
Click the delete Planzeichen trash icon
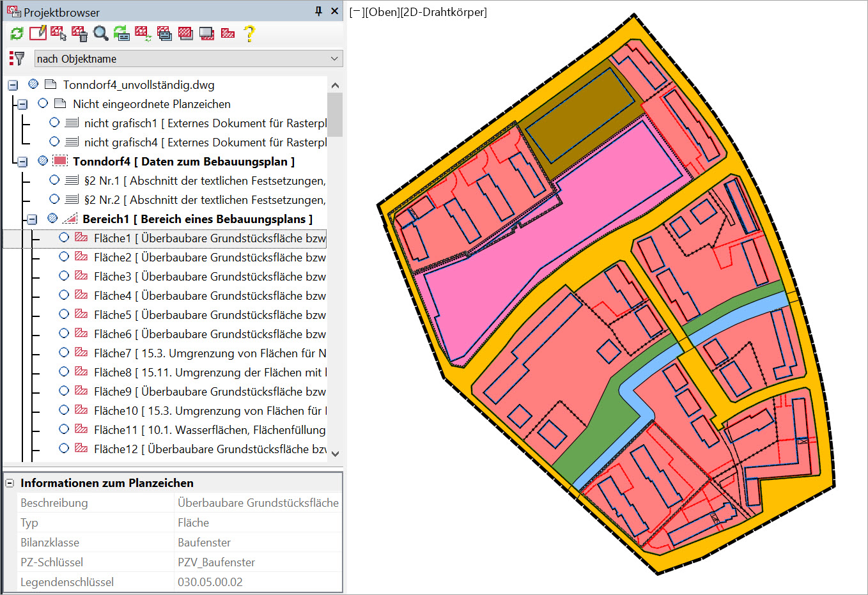click(80, 33)
